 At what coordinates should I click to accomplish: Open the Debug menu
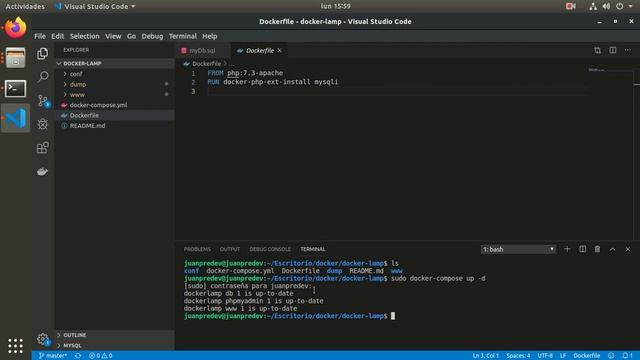click(152, 36)
